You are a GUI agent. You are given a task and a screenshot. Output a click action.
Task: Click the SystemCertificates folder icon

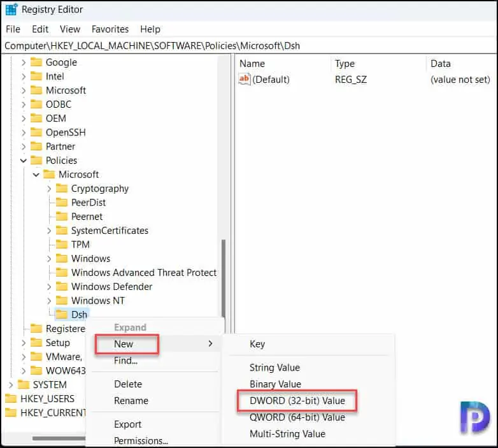click(x=62, y=230)
